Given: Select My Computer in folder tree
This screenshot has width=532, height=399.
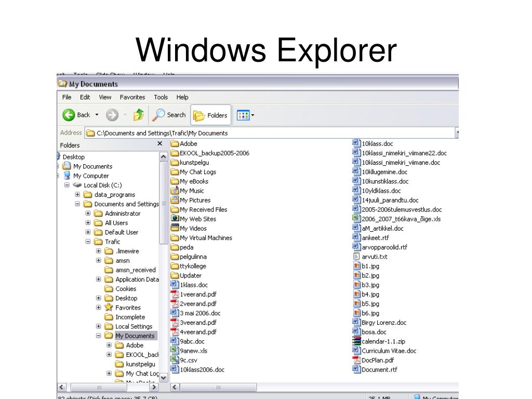Looking at the screenshot, I should [x=86, y=176].
